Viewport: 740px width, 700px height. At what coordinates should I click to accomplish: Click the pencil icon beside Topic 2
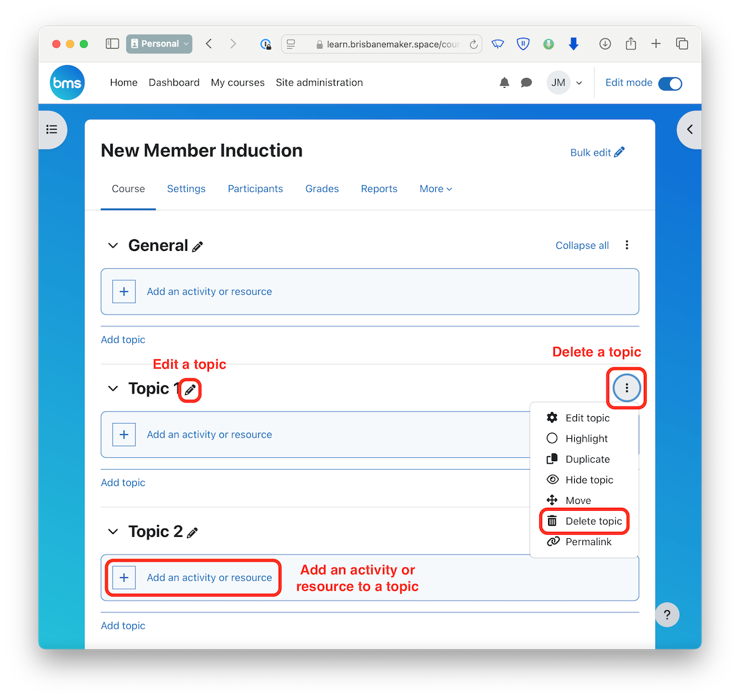tap(193, 533)
